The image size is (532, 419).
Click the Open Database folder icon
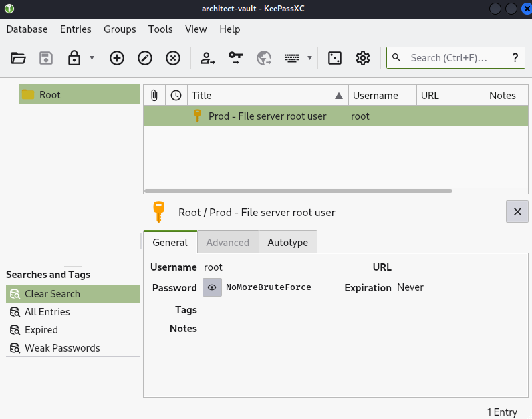pos(18,58)
